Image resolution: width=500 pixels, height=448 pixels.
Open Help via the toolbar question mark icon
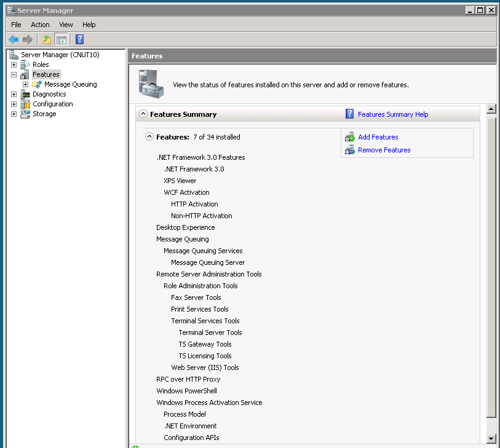(x=80, y=39)
